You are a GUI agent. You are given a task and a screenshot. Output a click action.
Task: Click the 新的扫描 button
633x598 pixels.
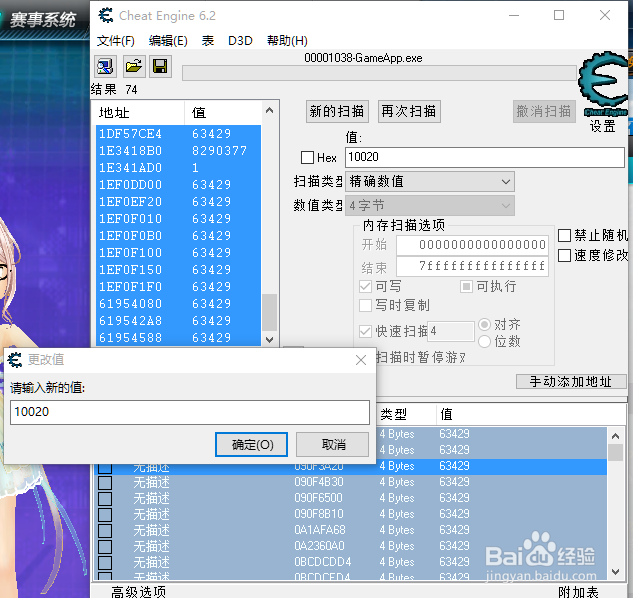[337, 111]
